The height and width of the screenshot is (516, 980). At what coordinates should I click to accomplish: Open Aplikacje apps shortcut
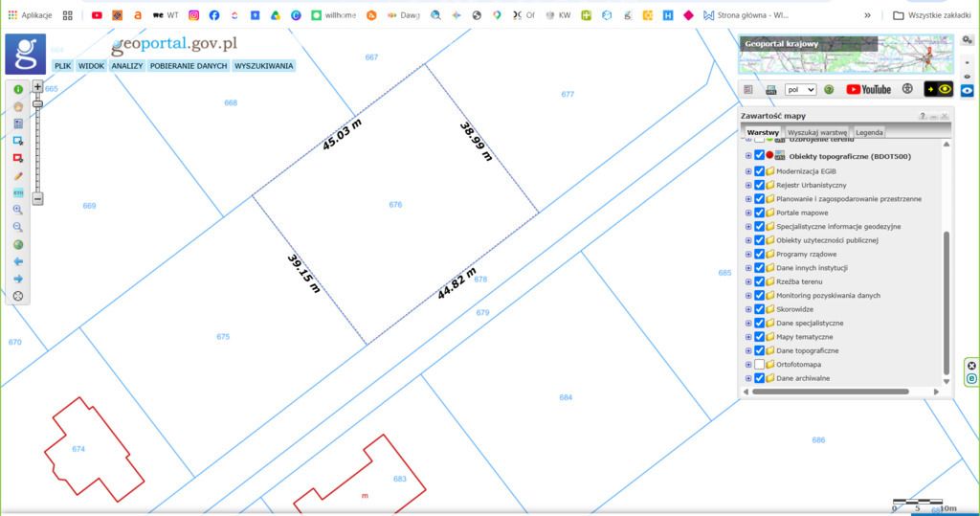[30, 15]
